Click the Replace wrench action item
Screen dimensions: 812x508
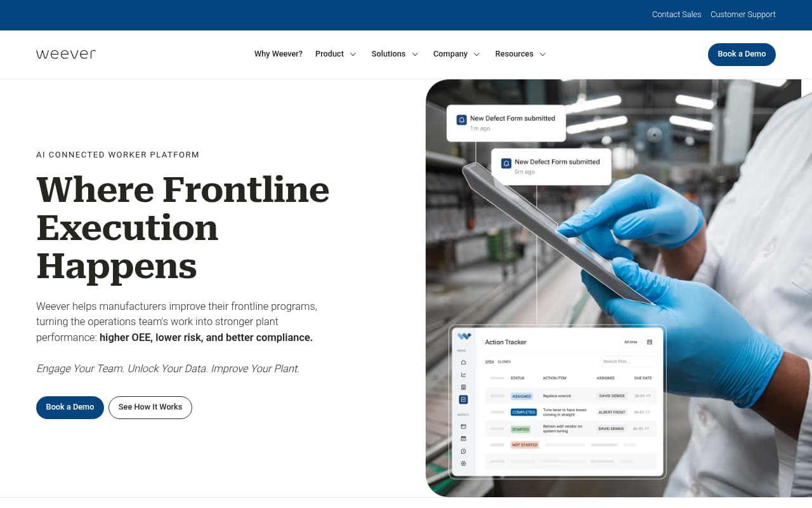[x=556, y=396]
